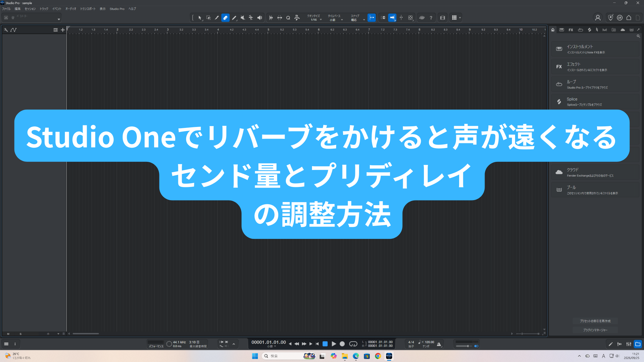Open the クラウド browser card
Viewport: 644px width, 362px height.
pos(595,172)
